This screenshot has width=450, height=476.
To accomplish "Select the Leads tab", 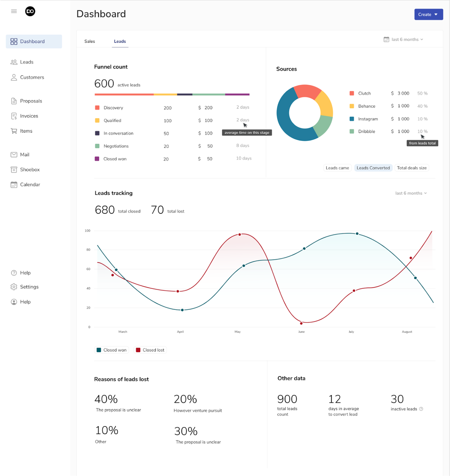I will (x=120, y=41).
